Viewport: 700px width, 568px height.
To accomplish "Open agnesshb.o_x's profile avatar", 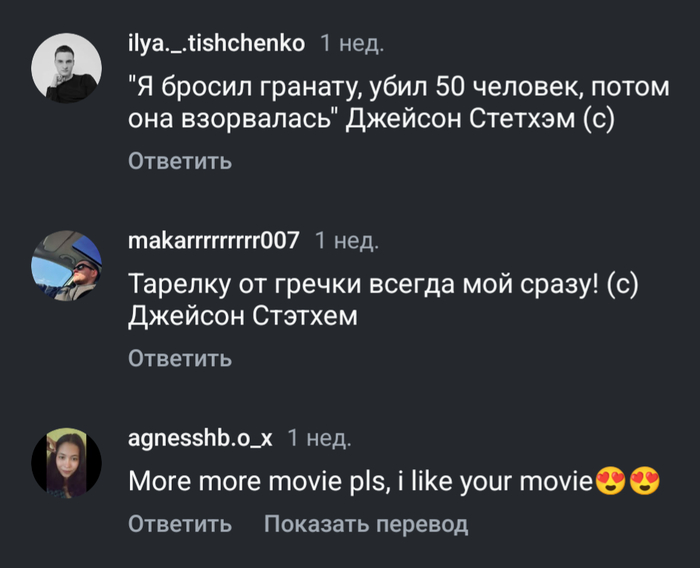I will tap(67, 464).
